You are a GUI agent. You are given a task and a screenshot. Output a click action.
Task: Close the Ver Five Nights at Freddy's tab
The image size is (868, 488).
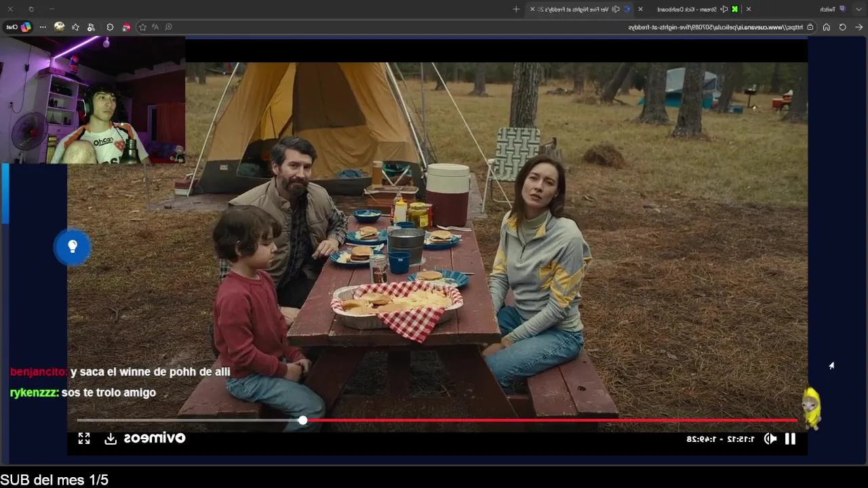pyautogui.click(x=532, y=9)
